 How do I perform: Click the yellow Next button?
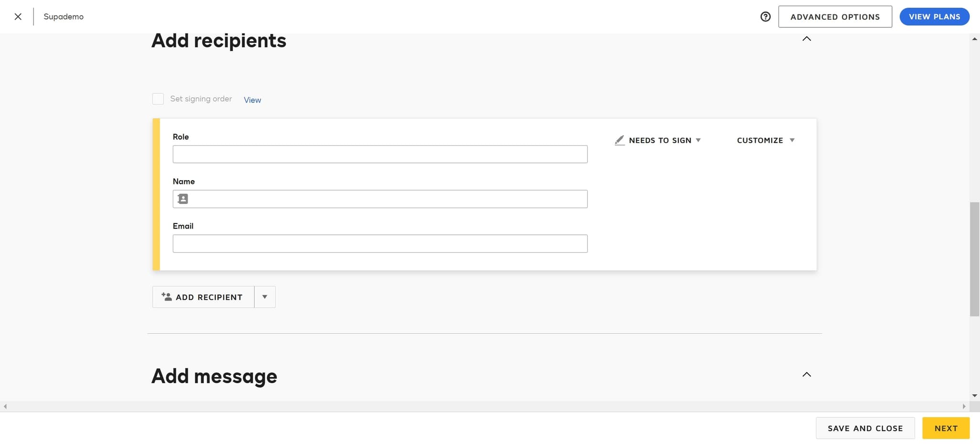click(x=946, y=428)
